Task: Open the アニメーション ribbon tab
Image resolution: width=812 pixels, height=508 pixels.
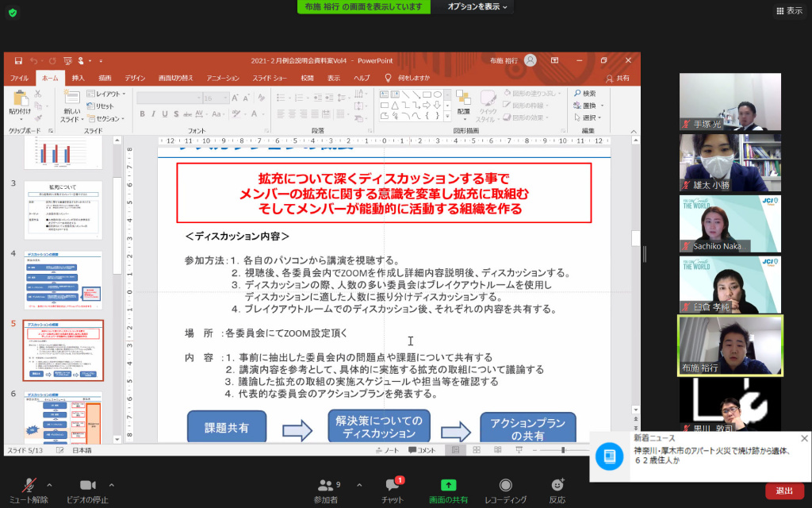Action: pos(223,78)
